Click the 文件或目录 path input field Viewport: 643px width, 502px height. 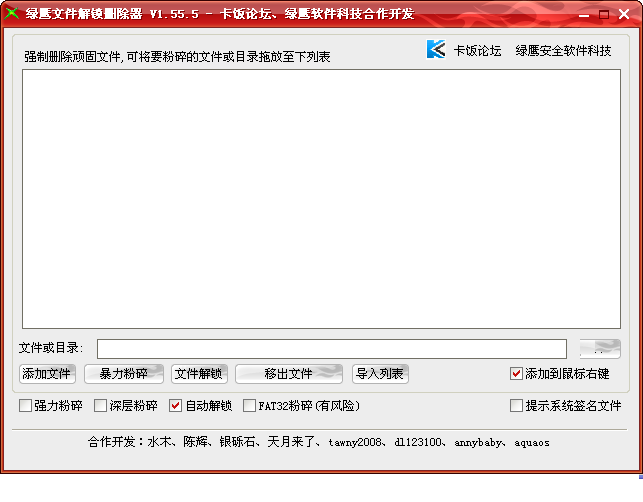pyautogui.click(x=331, y=348)
